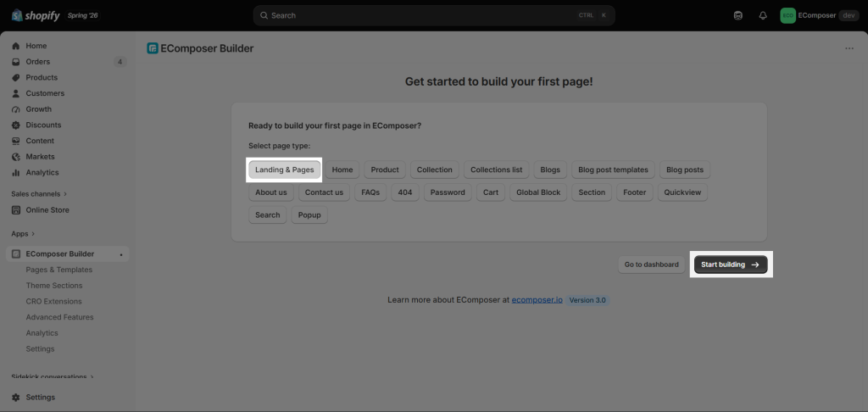Expand the Apps section
This screenshot has height=412, width=868.
(23, 234)
